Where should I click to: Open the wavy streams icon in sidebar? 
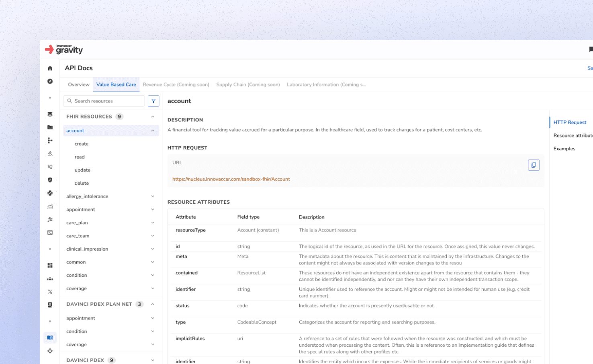click(50, 167)
